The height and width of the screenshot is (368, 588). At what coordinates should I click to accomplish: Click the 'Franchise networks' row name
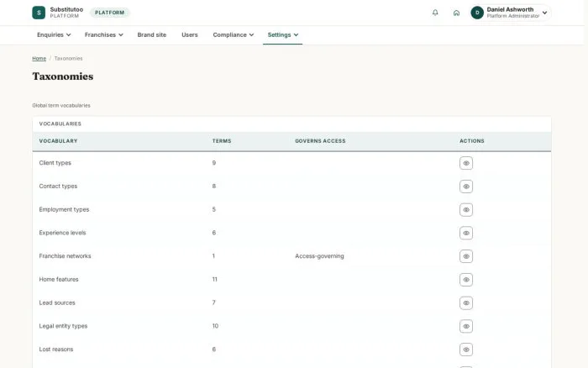(x=65, y=256)
